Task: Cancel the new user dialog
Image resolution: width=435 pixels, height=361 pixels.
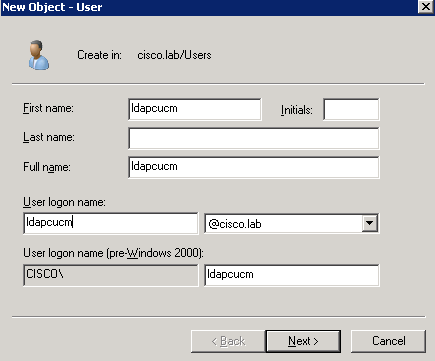Action: coord(389,341)
